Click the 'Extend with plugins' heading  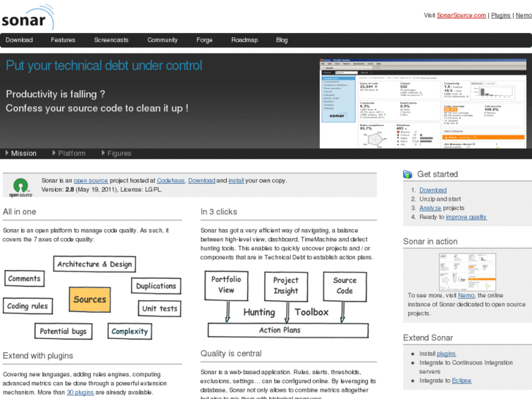click(x=38, y=356)
